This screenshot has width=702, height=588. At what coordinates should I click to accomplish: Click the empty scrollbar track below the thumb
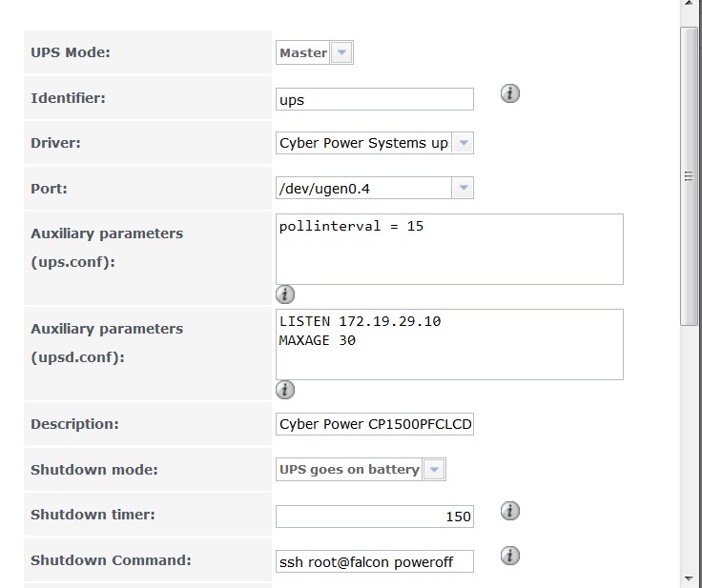[691, 448]
